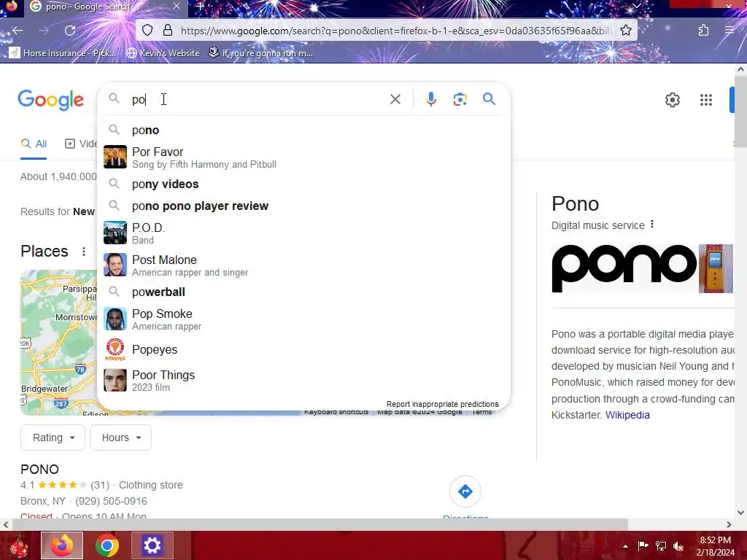Open the Action Center flag icon
This screenshot has height=560, width=747.
(x=643, y=546)
